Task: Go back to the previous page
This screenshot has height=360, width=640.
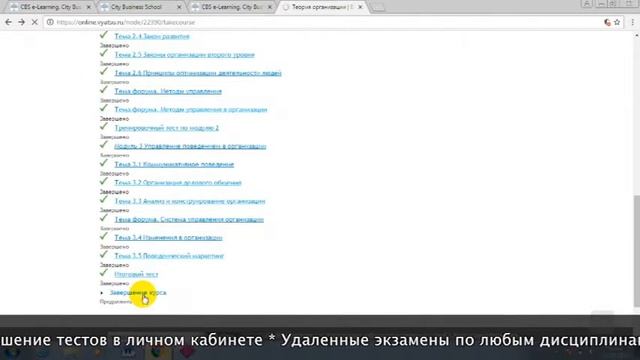Action: [8, 22]
